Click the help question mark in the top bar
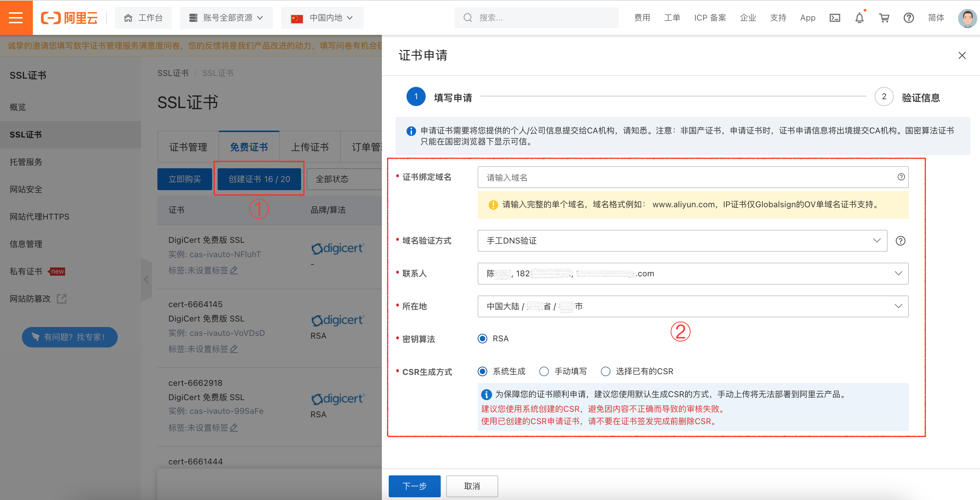The image size is (980, 500). coord(909,18)
